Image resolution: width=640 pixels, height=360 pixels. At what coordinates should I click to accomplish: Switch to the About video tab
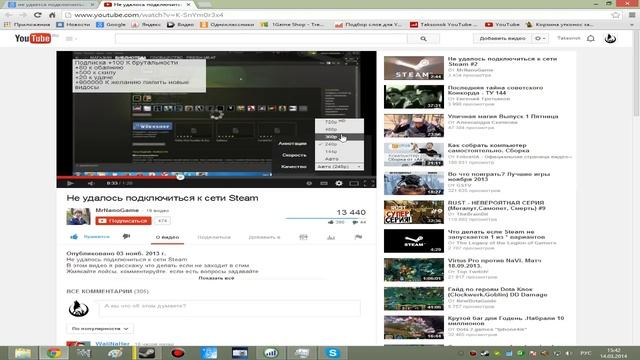point(167,237)
